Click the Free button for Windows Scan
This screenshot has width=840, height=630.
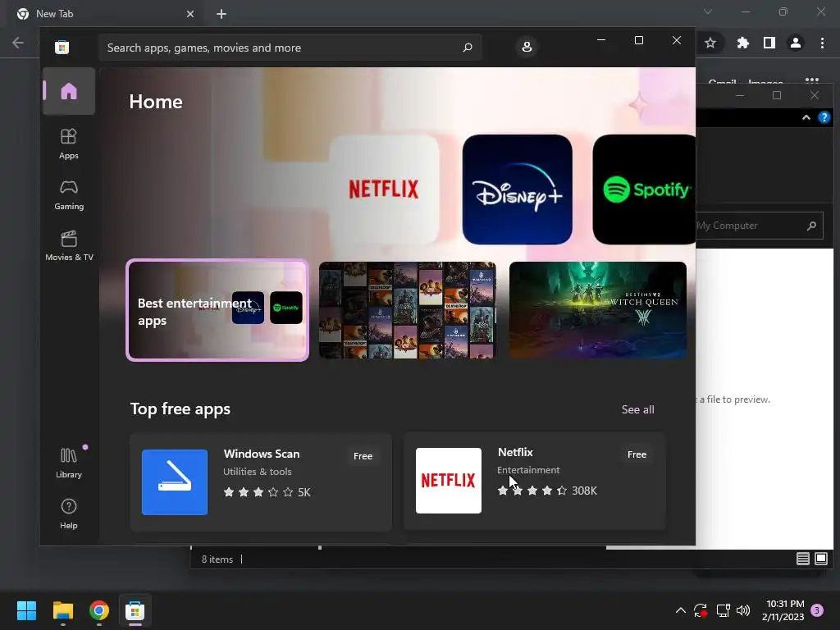click(x=363, y=456)
